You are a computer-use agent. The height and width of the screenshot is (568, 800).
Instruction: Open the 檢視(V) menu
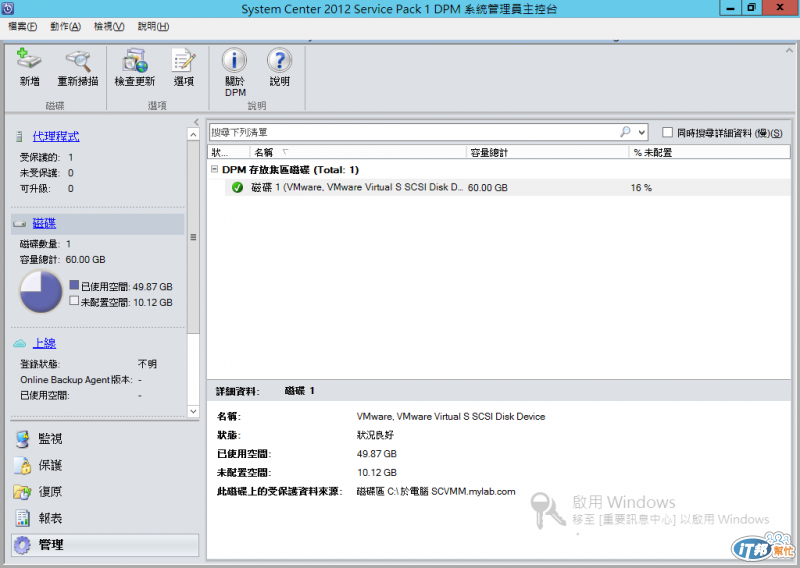coord(109,27)
